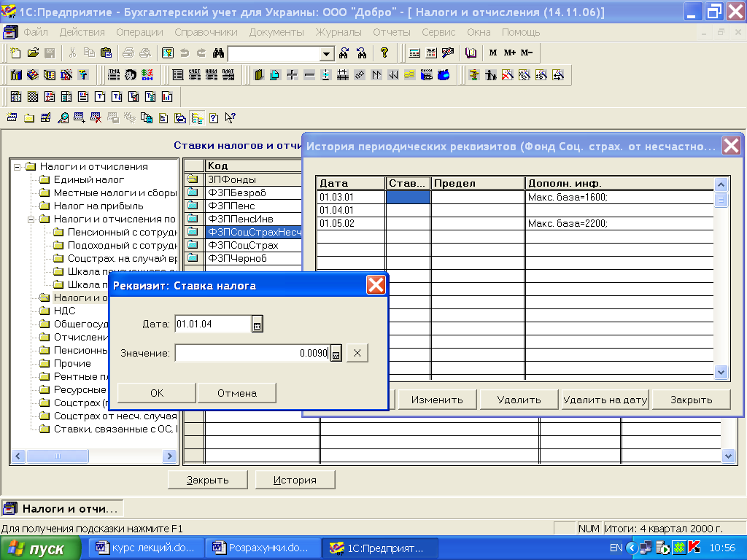
Task: Collapse the Налоги и отчисления по subfolder node
Action: (31, 219)
